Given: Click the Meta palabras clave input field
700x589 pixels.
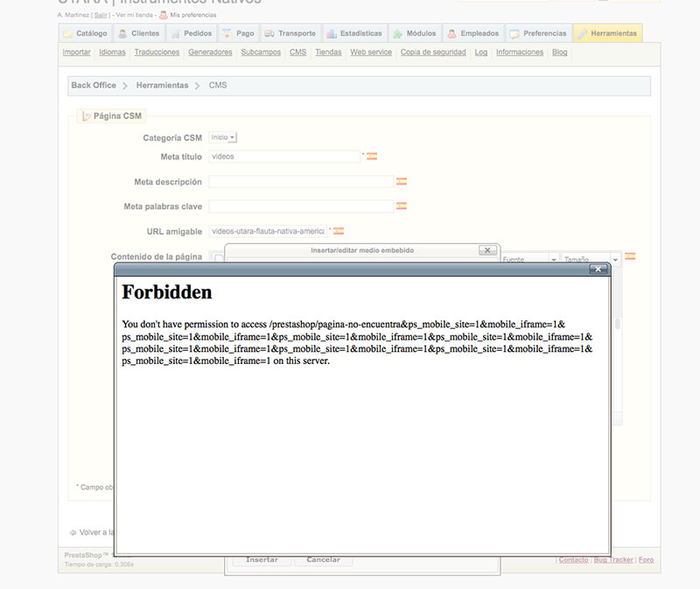Looking at the screenshot, I should tap(301, 207).
